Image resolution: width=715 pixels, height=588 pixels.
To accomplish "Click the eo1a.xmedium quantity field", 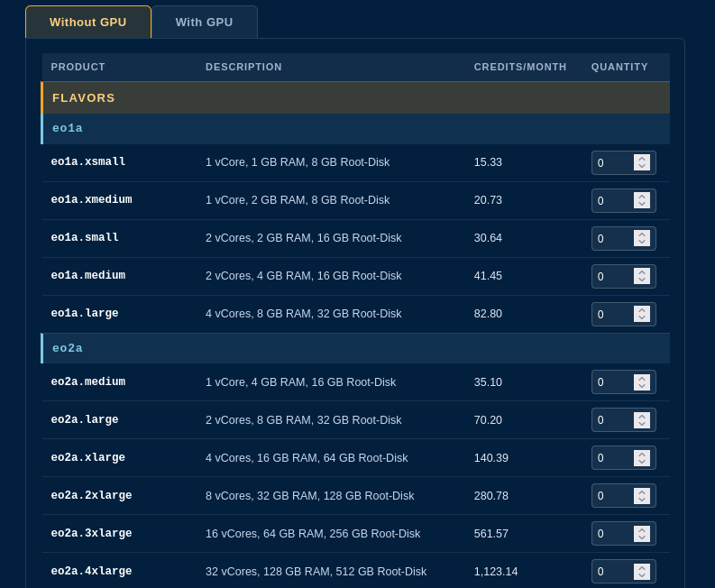I will pos(623,201).
